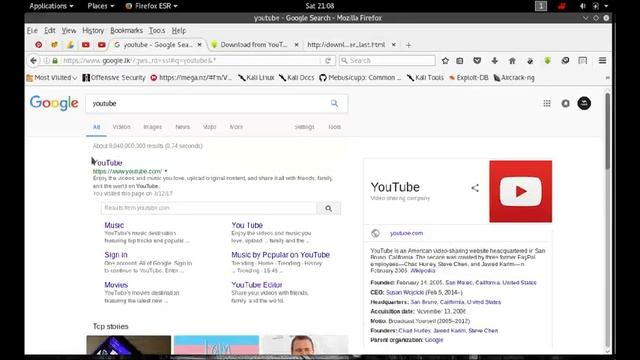This screenshot has height=360, width=640.
Task: Open the History menu
Action: 93,31
